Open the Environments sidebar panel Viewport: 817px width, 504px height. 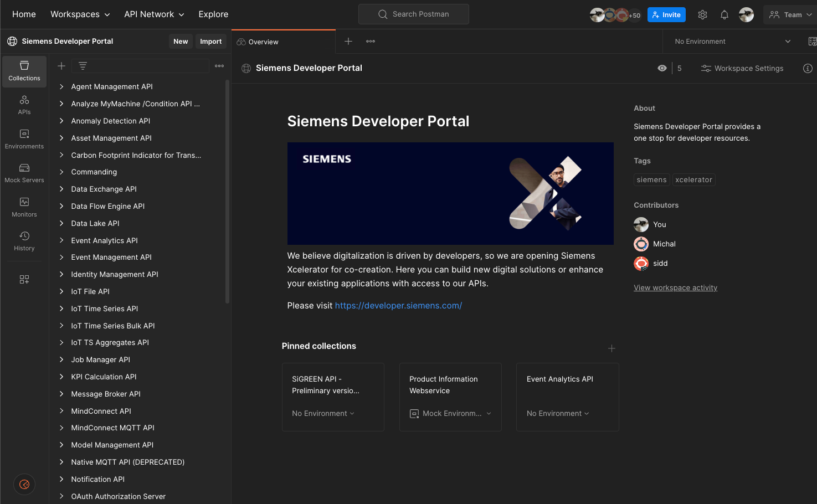pos(24,140)
